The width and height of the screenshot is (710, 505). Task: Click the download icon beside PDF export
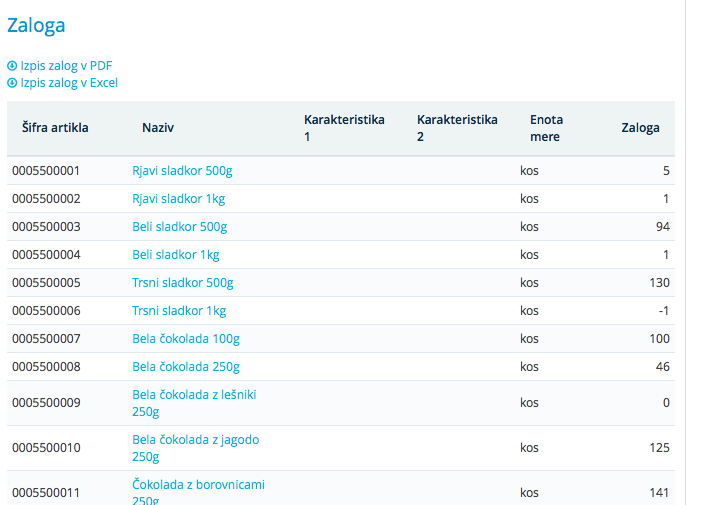point(12,66)
